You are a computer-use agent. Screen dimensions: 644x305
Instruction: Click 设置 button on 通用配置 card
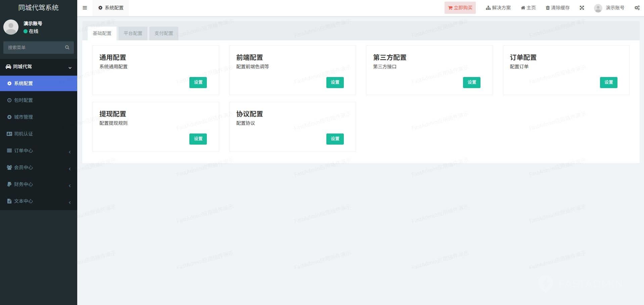(198, 82)
